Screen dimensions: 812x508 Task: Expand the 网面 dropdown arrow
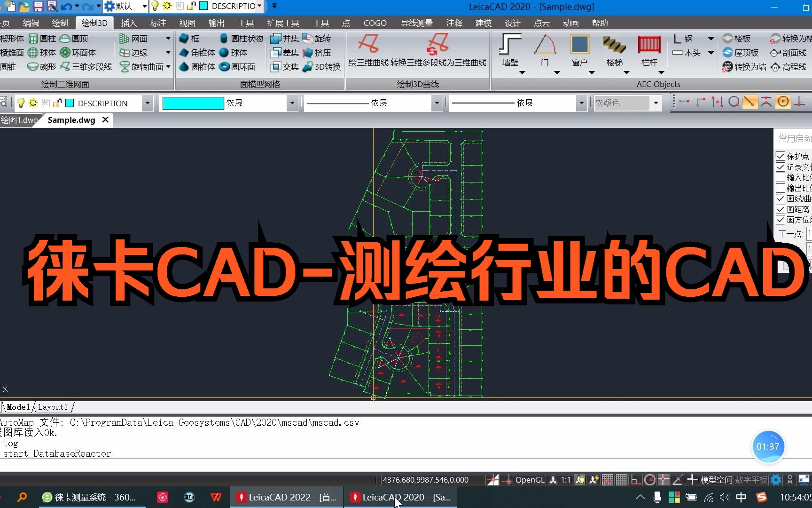[168, 39]
